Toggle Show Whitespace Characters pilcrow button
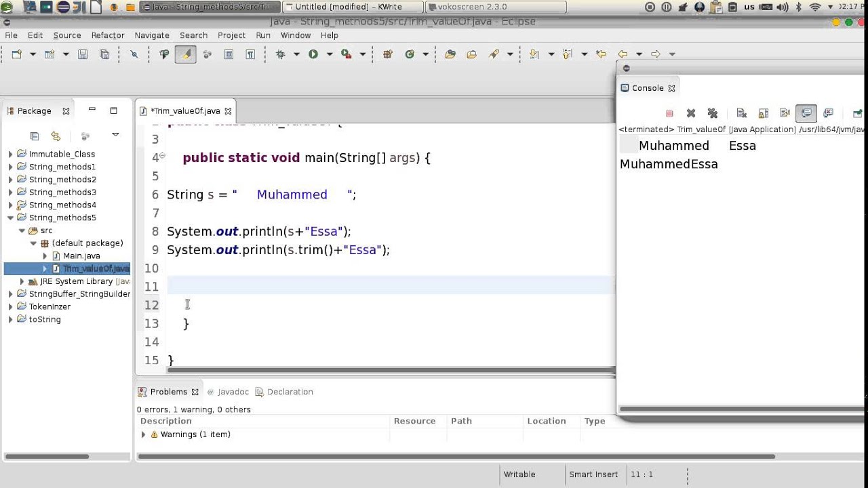This screenshot has height=488, width=868. coord(250,54)
